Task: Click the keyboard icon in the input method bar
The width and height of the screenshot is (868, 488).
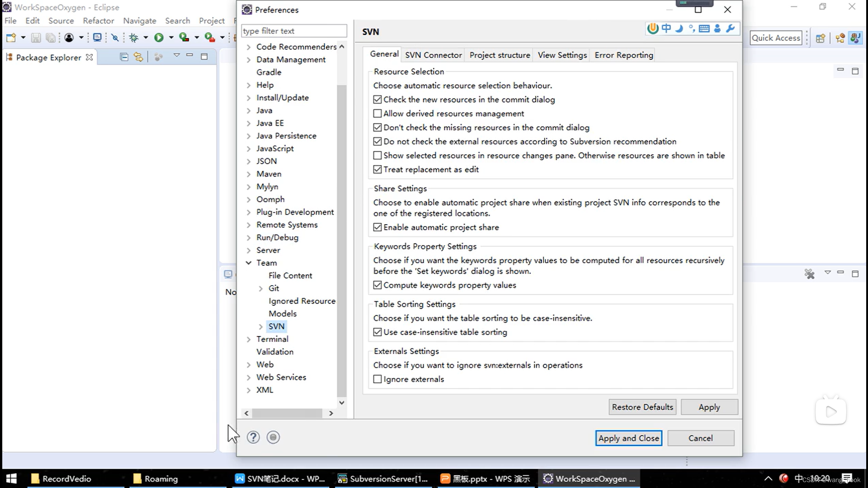Action: [x=704, y=28]
